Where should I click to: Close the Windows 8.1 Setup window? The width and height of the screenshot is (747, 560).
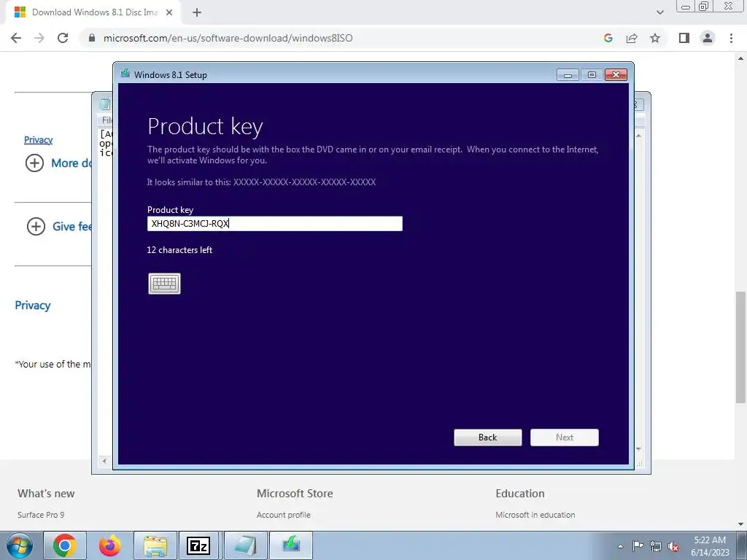click(x=616, y=75)
